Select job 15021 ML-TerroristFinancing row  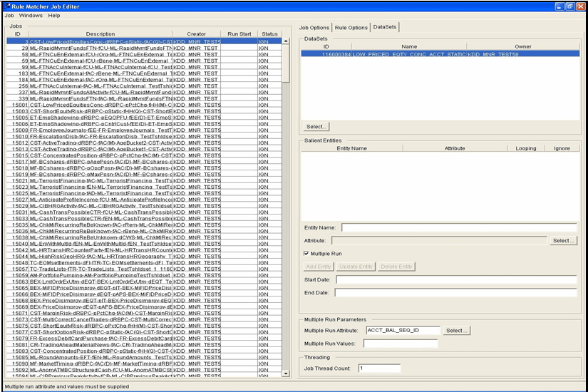point(144,180)
